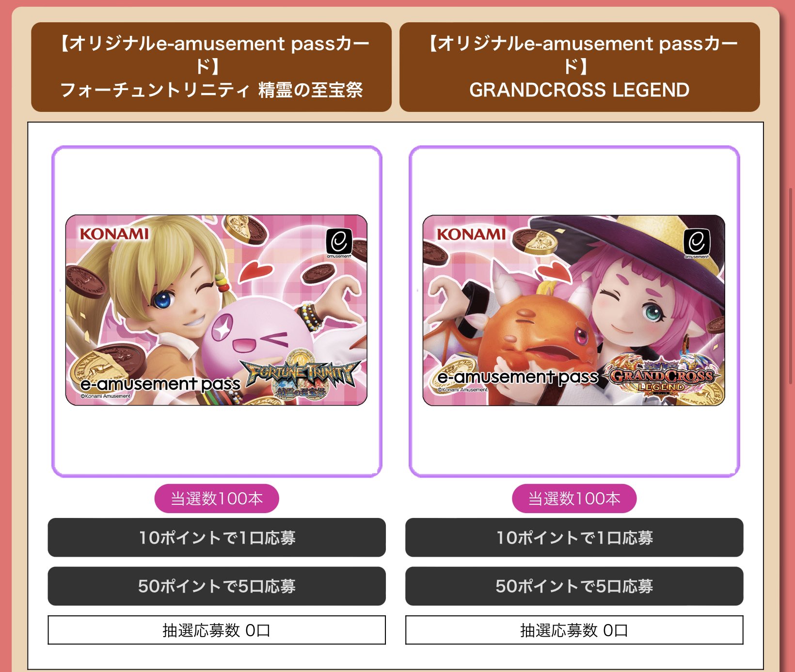The image size is (795, 672).
Task: Click right card's 当選数100本 pink badge
Action: (x=574, y=498)
